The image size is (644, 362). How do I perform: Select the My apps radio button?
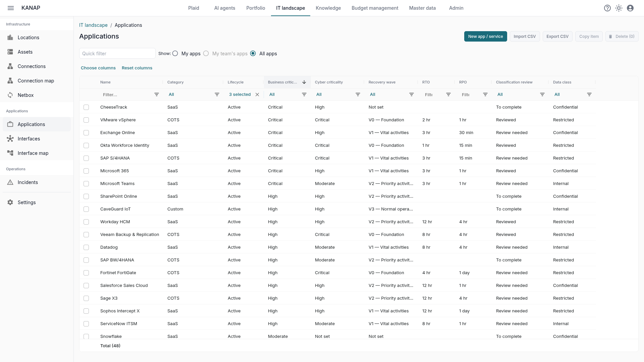click(175, 54)
